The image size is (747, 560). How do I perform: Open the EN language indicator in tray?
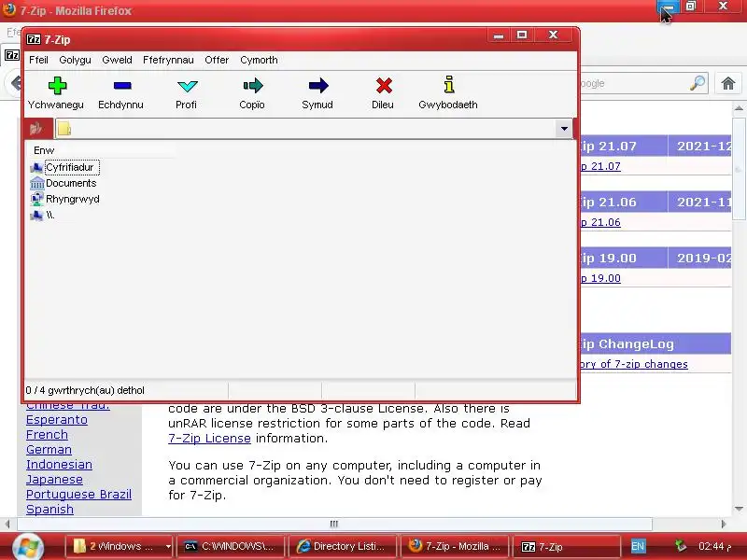click(638, 546)
